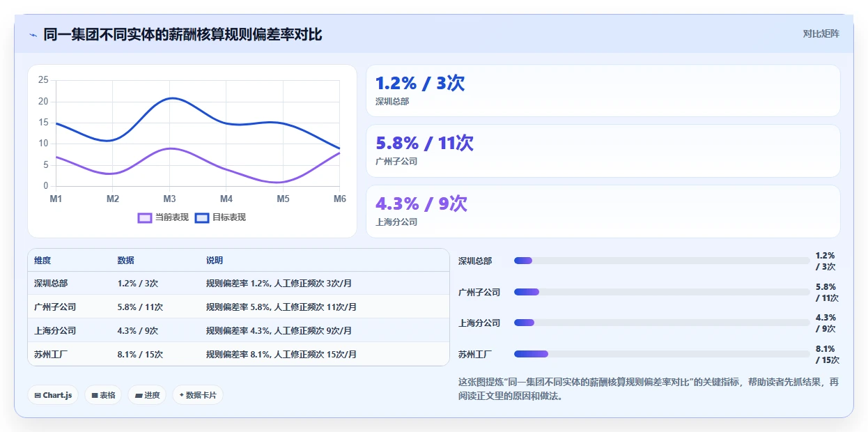Click the M3 peak on the blue line

169,98
